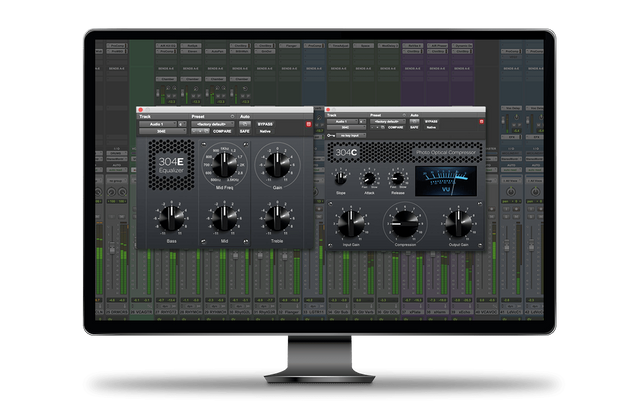The image size is (640, 406).
Task: Toggle automation SAFE in 304E window
Action: pyautogui.click(x=244, y=131)
